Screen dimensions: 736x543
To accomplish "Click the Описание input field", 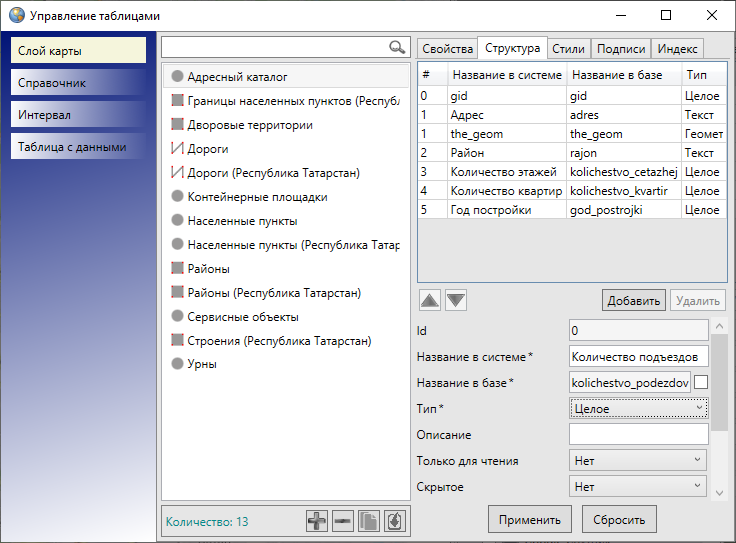I will pos(638,434).
